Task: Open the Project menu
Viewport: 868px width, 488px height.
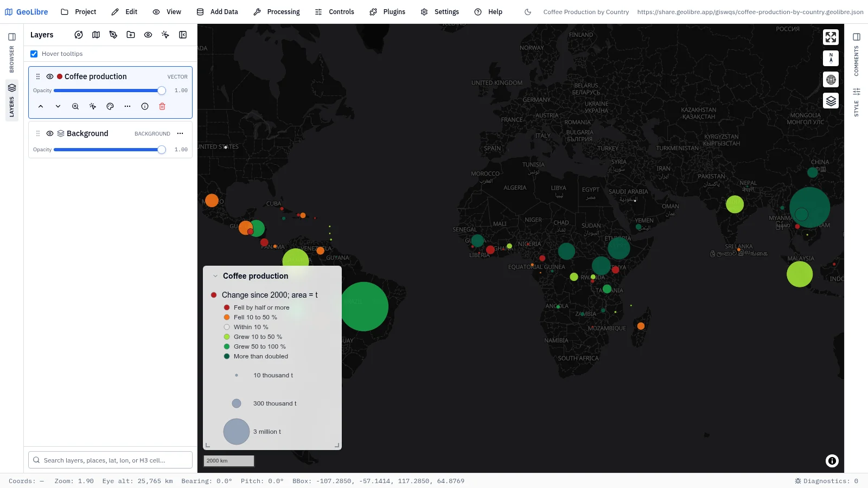Action: click(79, 12)
